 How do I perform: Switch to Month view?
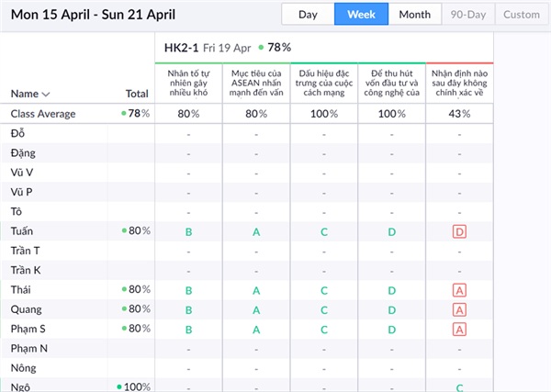tap(414, 15)
